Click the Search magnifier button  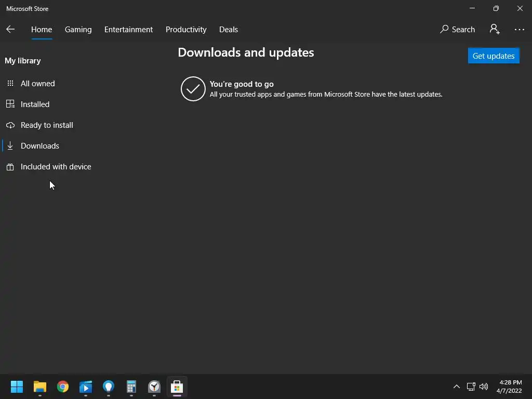coord(457,30)
